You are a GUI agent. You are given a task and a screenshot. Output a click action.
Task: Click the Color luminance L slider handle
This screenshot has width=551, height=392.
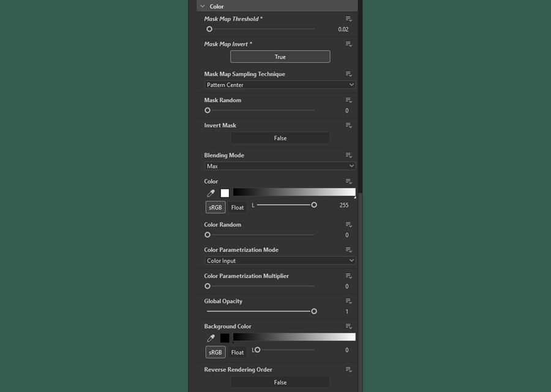(314, 205)
